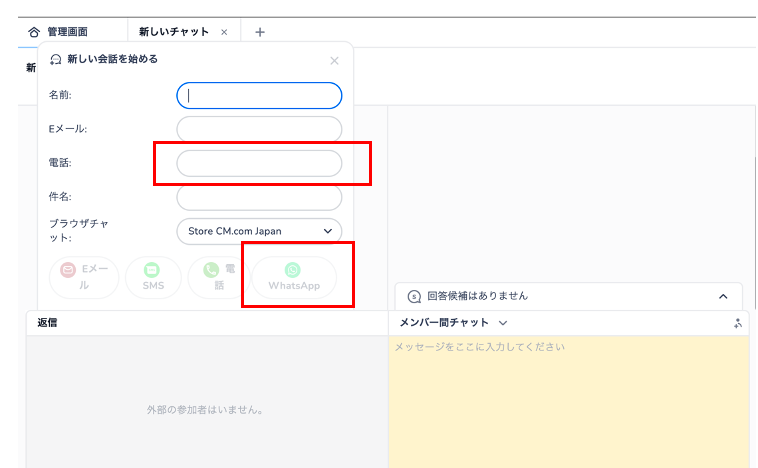Screen dimensions: 758x468
Task: Choose the WhatsApp channel button
Action: pyautogui.click(x=294, y=277)
